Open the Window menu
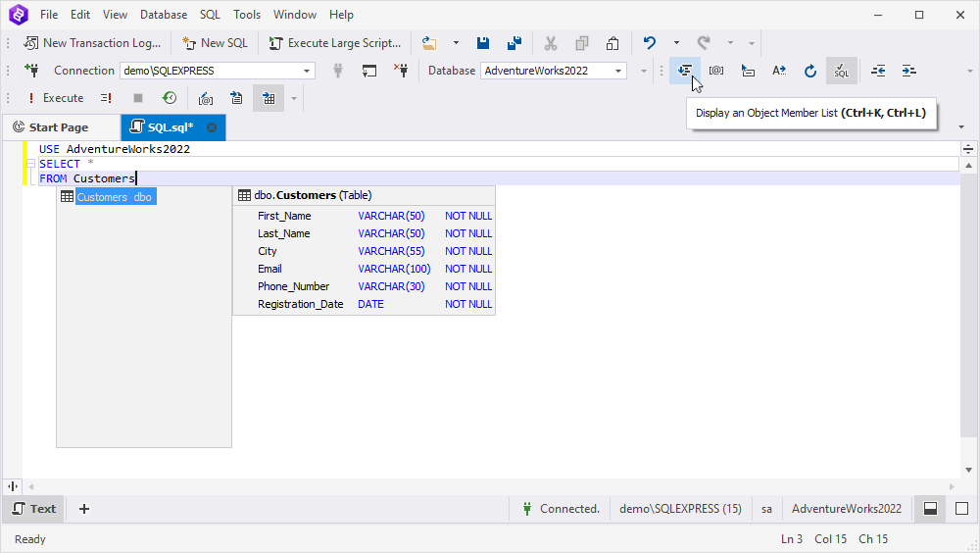The image size is (980, 553). click(x=295, y=15)
